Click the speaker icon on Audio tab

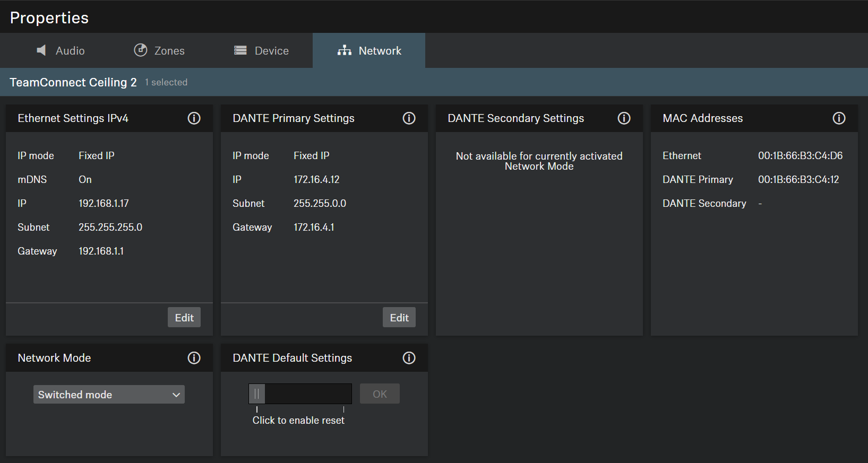coord(41,50)
